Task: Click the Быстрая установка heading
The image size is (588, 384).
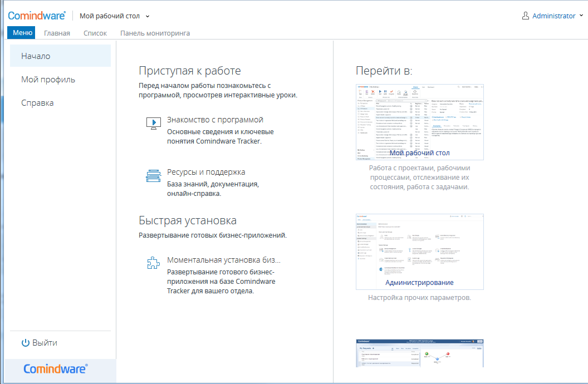Action: point(188,220)
